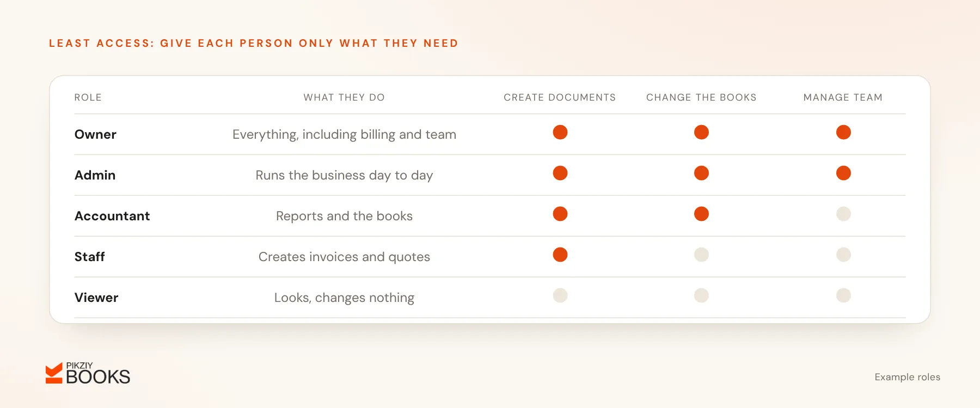This screenshot has height=408, width=980.
Task: Click the Pikziy Books logo
Action: (88, 374)
